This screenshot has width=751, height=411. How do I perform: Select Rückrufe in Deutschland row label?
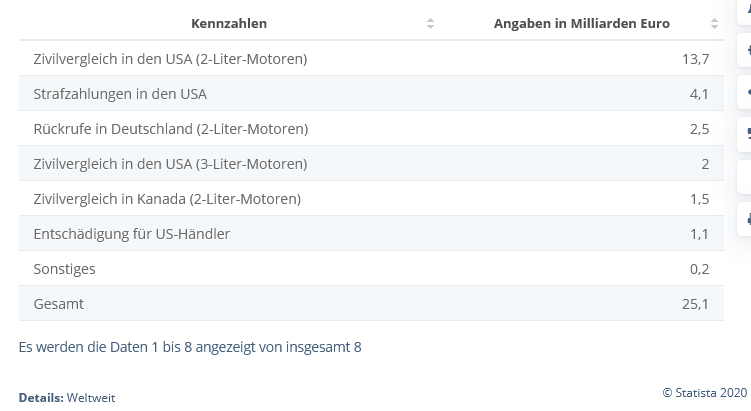point(171,129)
